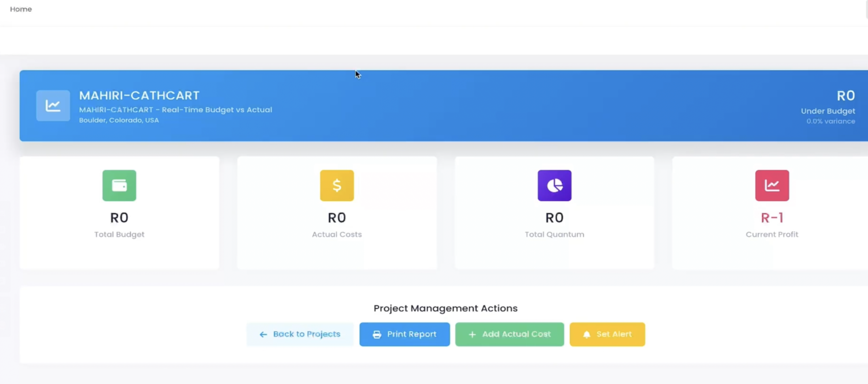
Task: Click the purple pie chart Quantum icon
Action: 554,185
